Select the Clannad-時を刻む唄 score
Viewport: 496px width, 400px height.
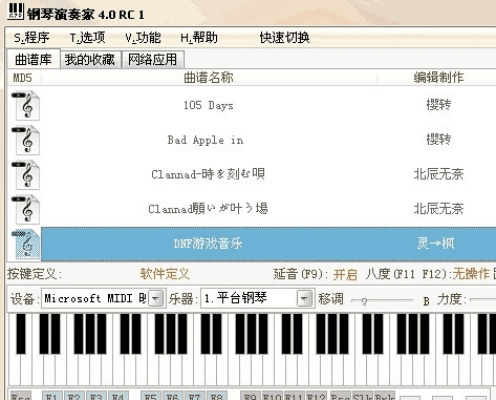[208, 174]
